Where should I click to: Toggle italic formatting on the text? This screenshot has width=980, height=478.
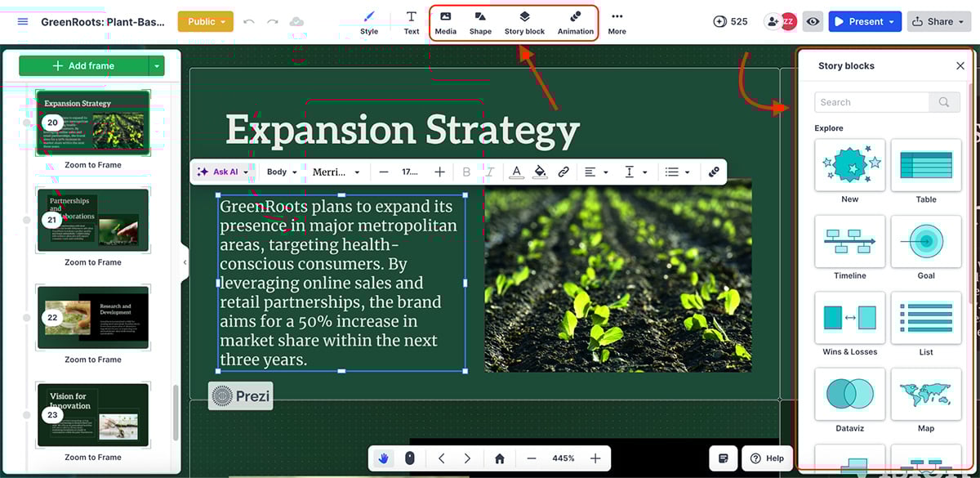(489, 172)
